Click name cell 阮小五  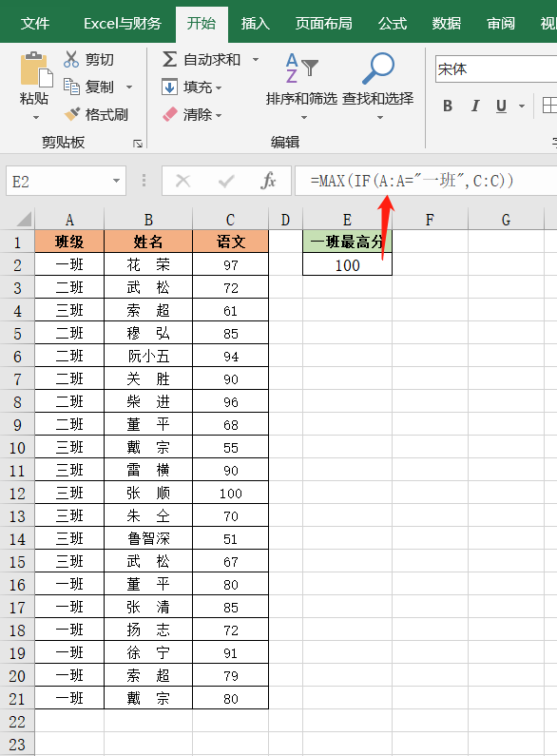coord(148,357)
